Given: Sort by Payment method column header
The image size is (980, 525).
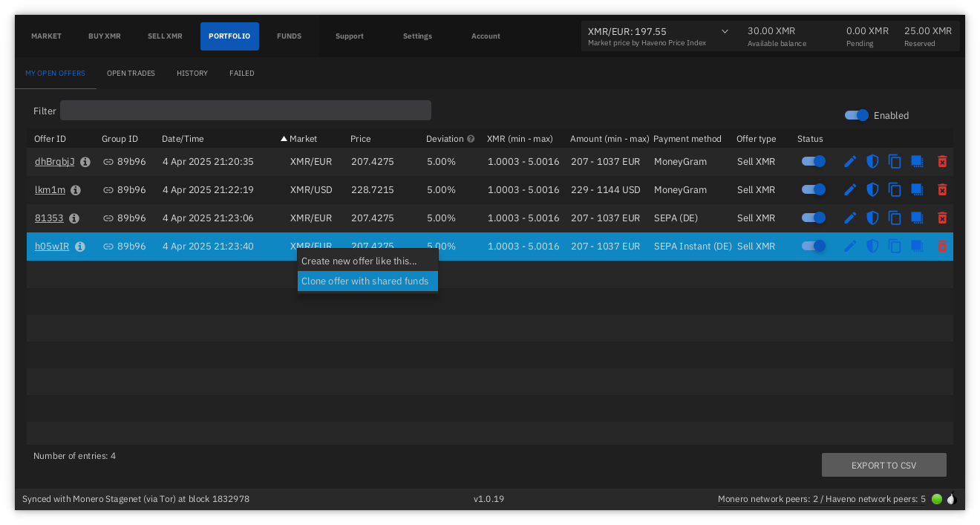Looking at the screenshot, I should [x=687, y=139].
